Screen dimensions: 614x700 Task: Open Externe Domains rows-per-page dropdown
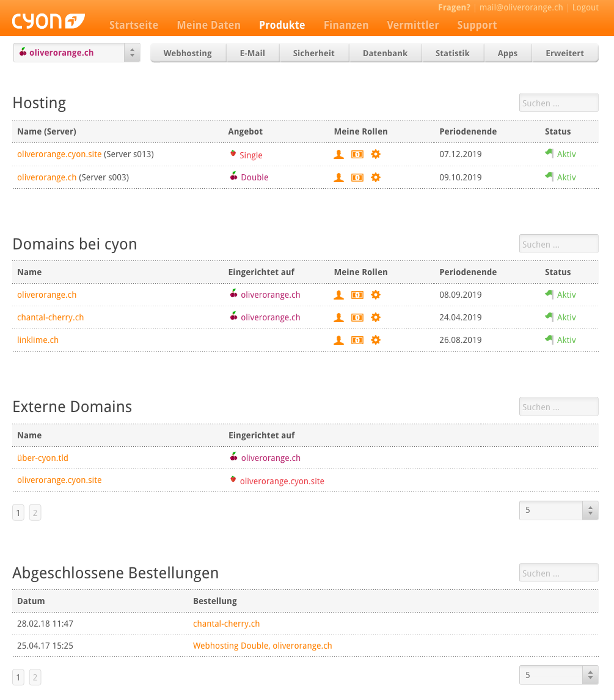click(558, 510)
